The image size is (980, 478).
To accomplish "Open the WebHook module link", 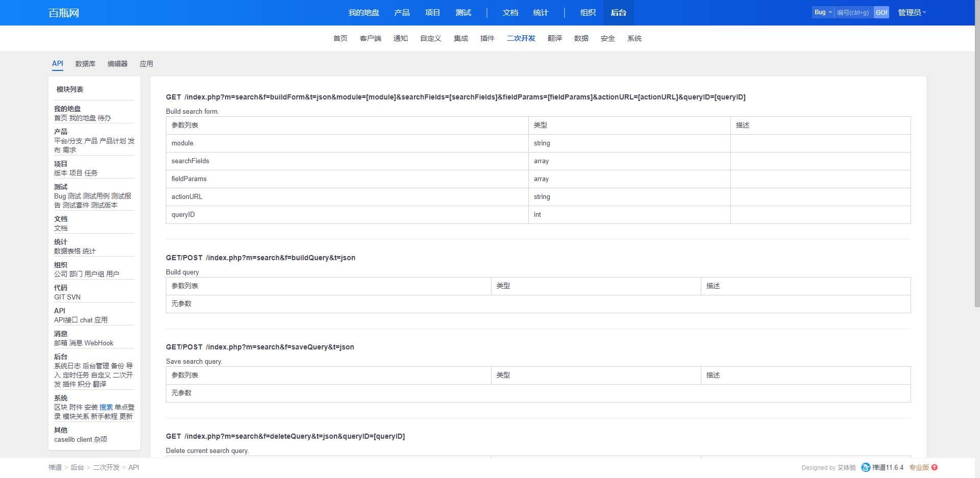I will click(x=99, y=343).
